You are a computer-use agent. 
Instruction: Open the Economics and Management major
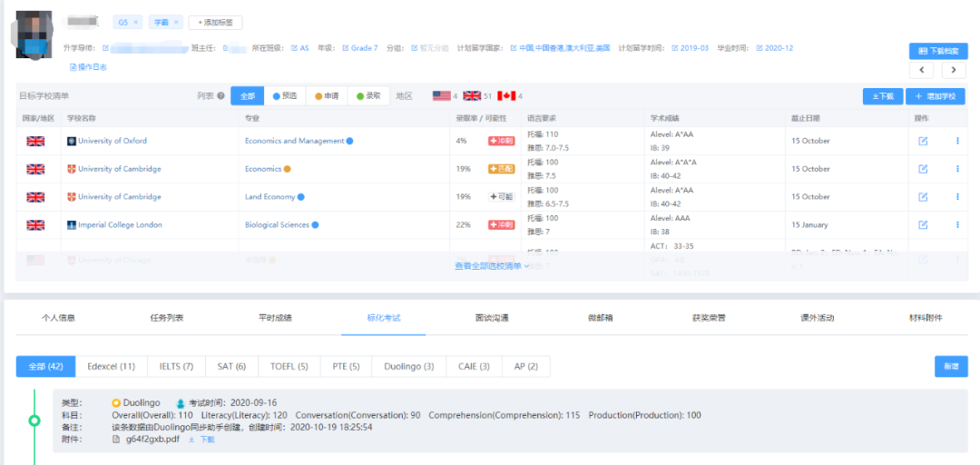(294, 141)
